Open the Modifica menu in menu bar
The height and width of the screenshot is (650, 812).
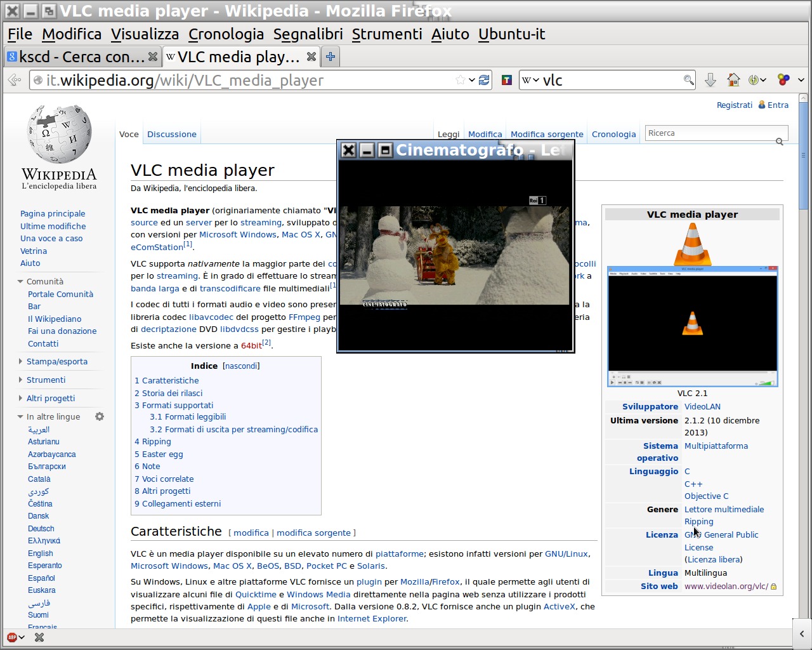point(72,34)
